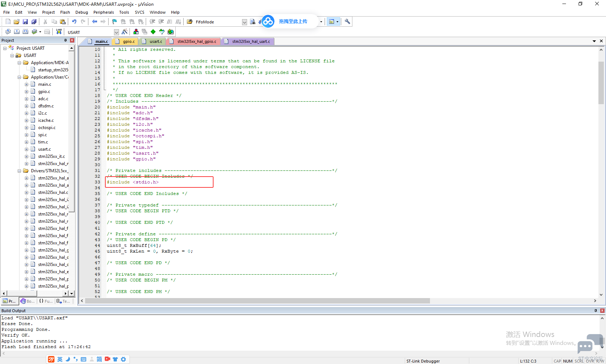Click the Pack Installer icon

click(171, 32)
